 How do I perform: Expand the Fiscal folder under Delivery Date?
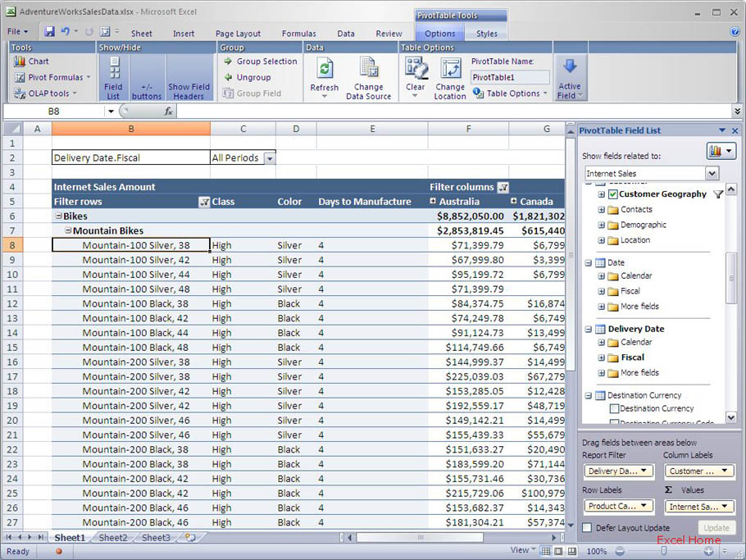602,357
